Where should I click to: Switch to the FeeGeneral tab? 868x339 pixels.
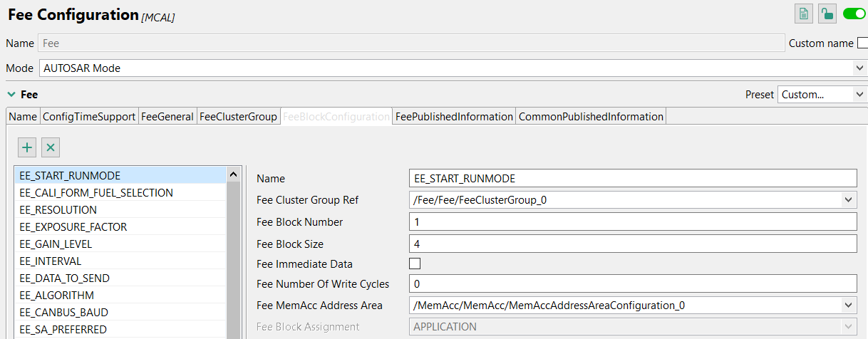(167, 116)
